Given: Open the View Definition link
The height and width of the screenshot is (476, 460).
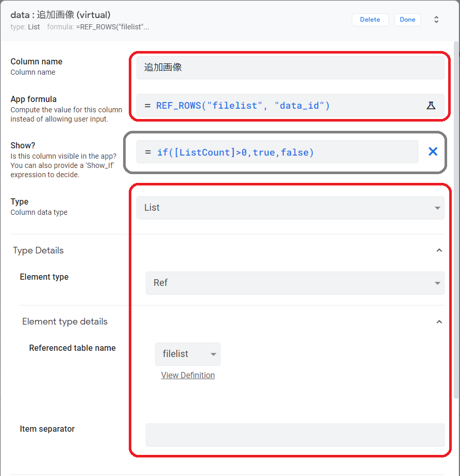Looking at the screenshot, I should click(x=188, y=375).
